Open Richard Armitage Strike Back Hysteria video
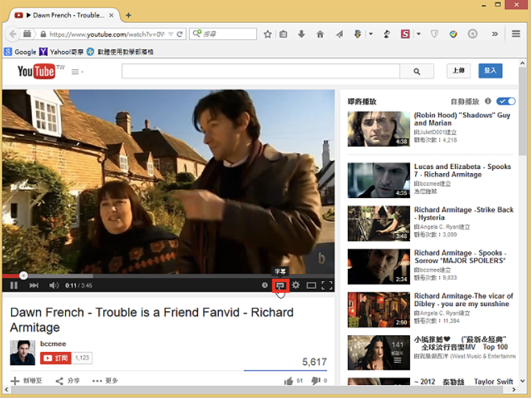 [x=463, y=214]
